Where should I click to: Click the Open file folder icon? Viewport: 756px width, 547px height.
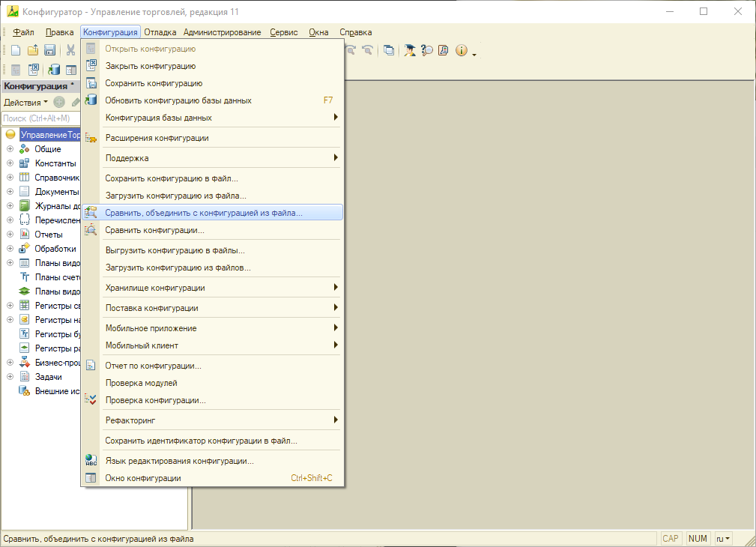tap(33, 50)
